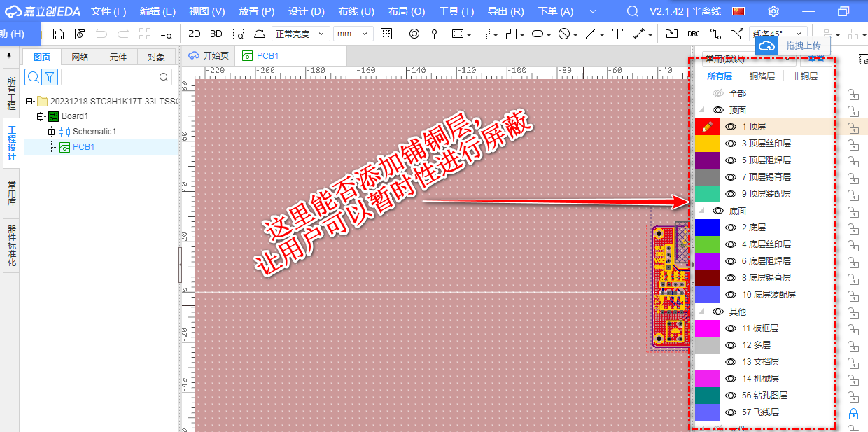Collapse the 顶面 layer group triangle
This screenshot has width=868, height=432.
point(701,110)
